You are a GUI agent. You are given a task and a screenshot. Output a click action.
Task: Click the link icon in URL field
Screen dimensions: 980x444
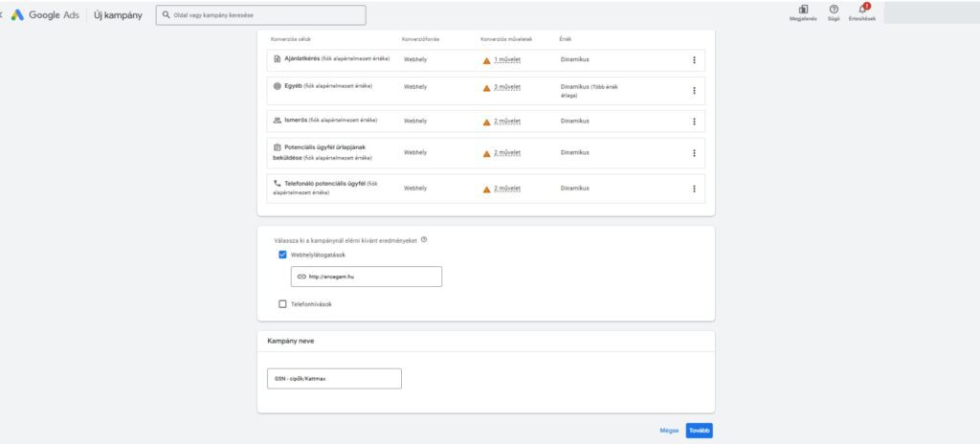[301, 277]
